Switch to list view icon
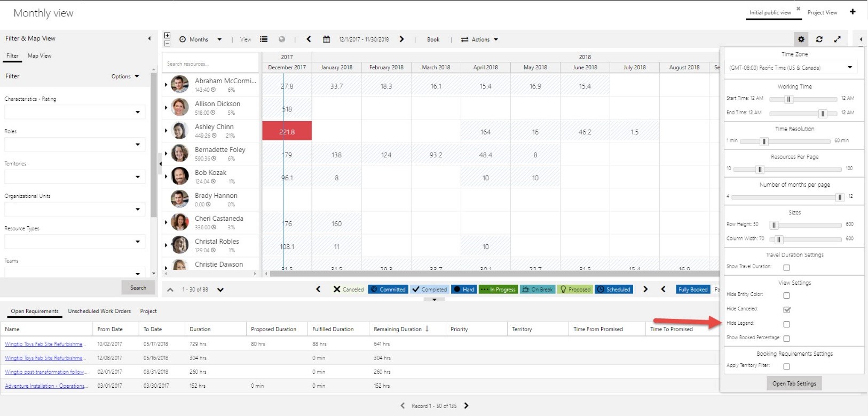The width and height of the screenshot is (868, 416). point(264,39)
